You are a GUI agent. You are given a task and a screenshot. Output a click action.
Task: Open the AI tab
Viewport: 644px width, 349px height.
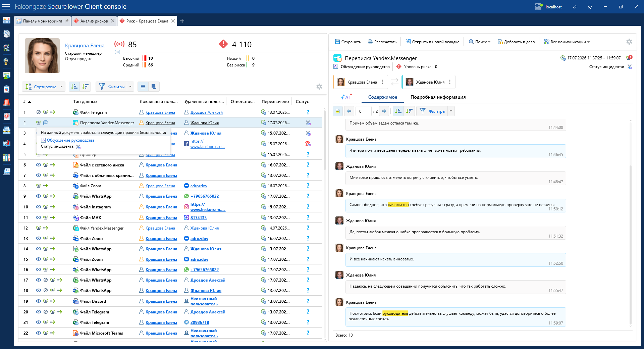coord(346,97)
